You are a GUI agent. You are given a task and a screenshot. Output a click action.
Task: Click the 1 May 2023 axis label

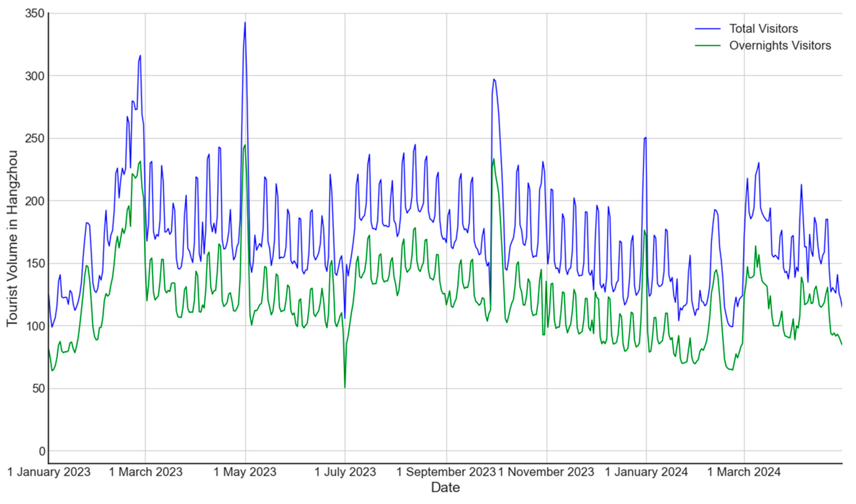pos(245,472)
